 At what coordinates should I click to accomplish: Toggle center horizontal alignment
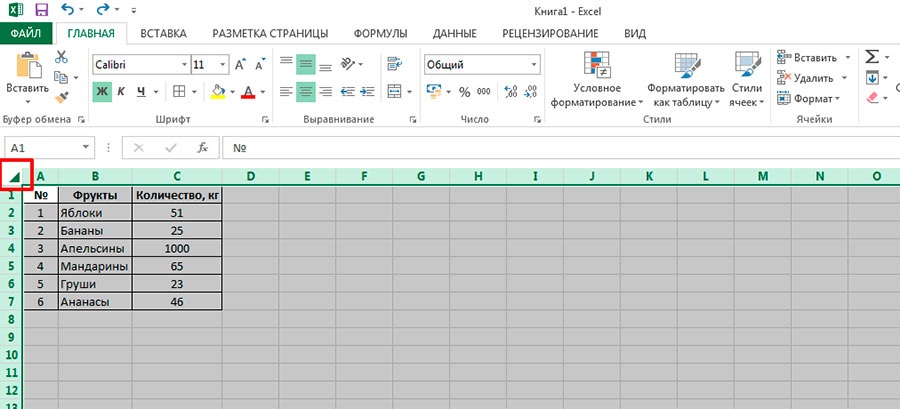307,92
